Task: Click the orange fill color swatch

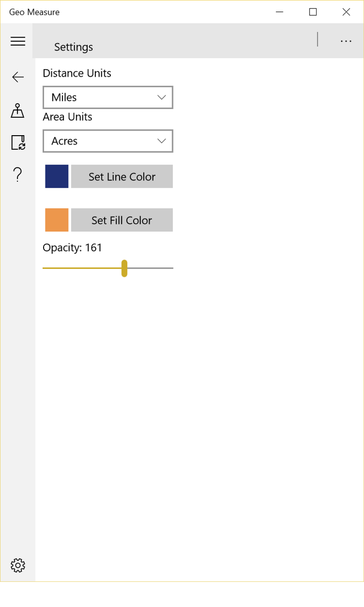Action: click(57, 220)
